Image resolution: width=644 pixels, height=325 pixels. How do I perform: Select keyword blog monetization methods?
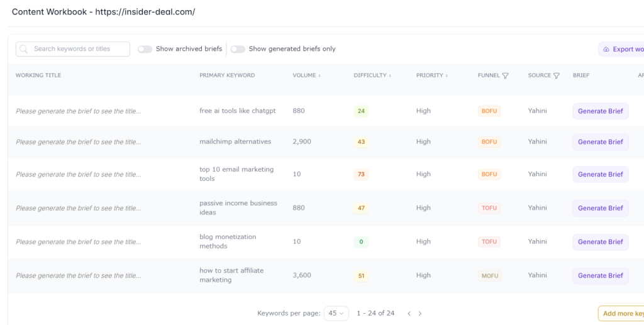coord(228,241)
